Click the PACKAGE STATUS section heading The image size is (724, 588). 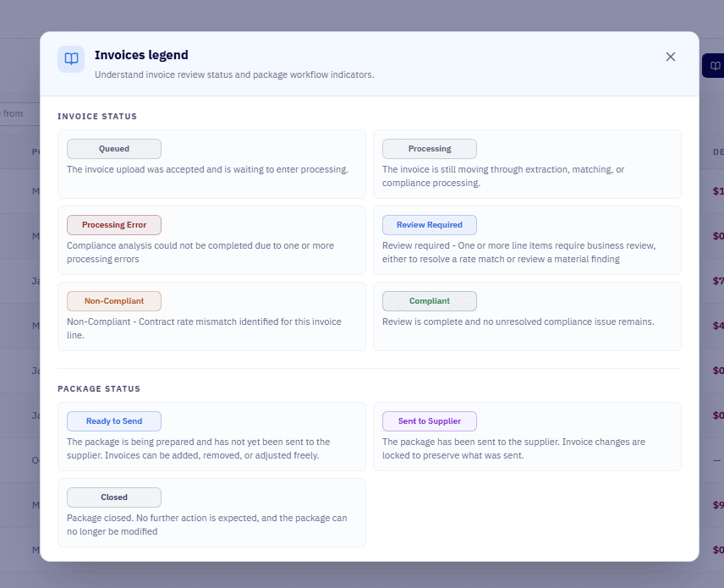[99, 389]
